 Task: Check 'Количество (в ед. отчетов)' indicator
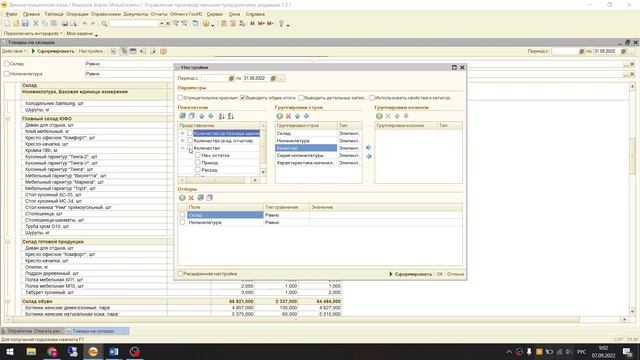pyautogui.click(x=190, y=141)
